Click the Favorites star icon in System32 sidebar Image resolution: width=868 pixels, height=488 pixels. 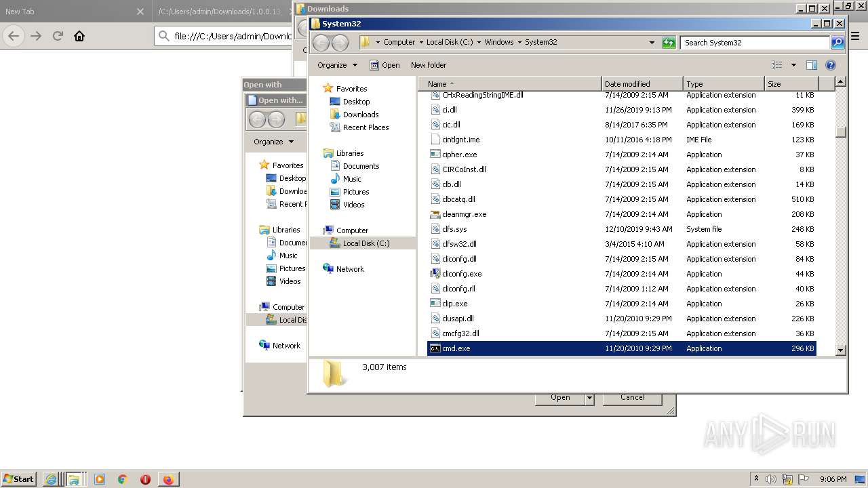coord(328,88)
